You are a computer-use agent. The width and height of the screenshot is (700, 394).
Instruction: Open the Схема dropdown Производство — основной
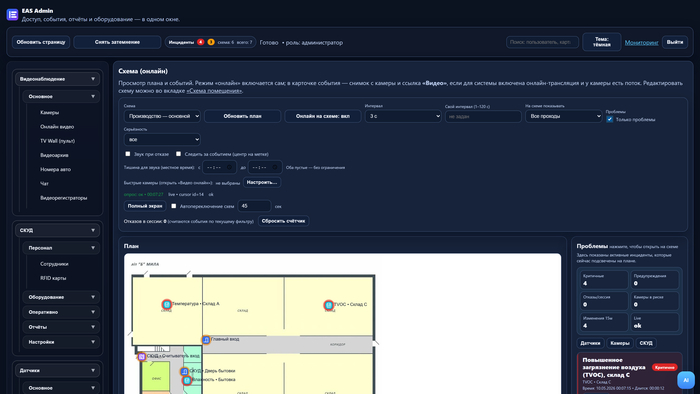pos(162,116)
